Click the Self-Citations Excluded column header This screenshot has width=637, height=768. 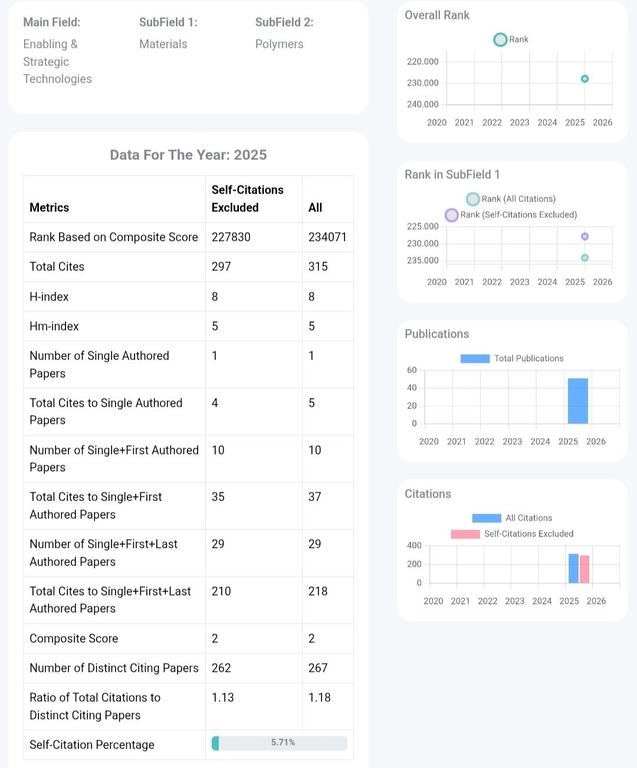click(247, 198)
